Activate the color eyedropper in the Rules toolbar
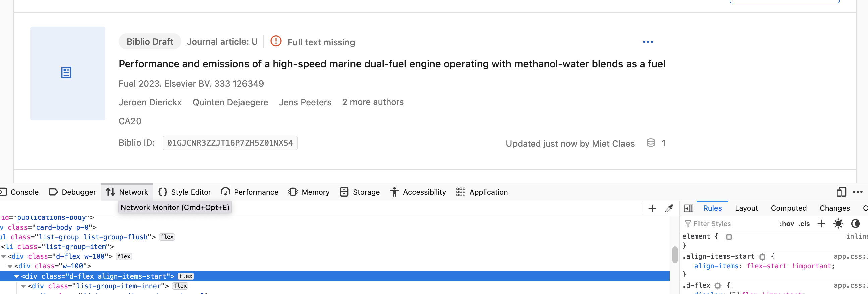 pos(669,208)
